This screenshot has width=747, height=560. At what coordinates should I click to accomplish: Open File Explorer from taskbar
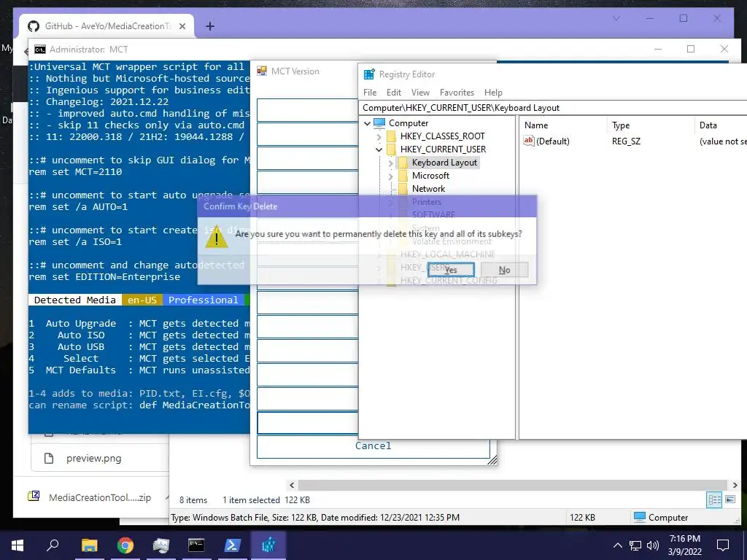pos(89,545)
